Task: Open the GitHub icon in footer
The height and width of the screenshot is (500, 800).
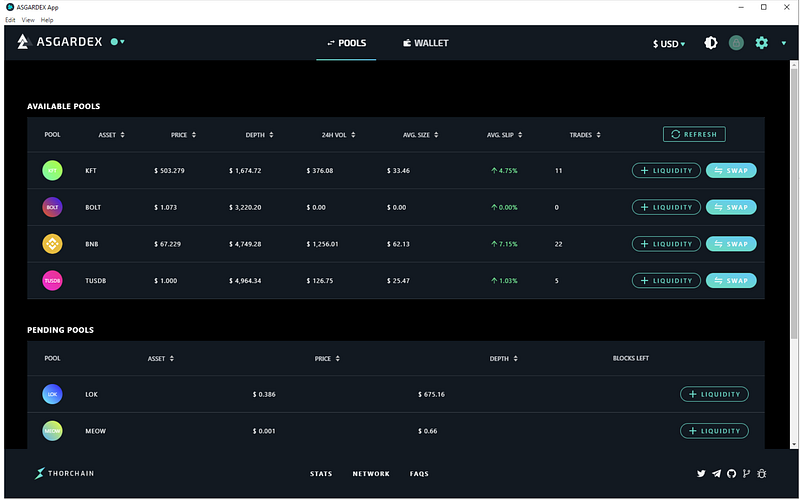Action: click(732, 473)
